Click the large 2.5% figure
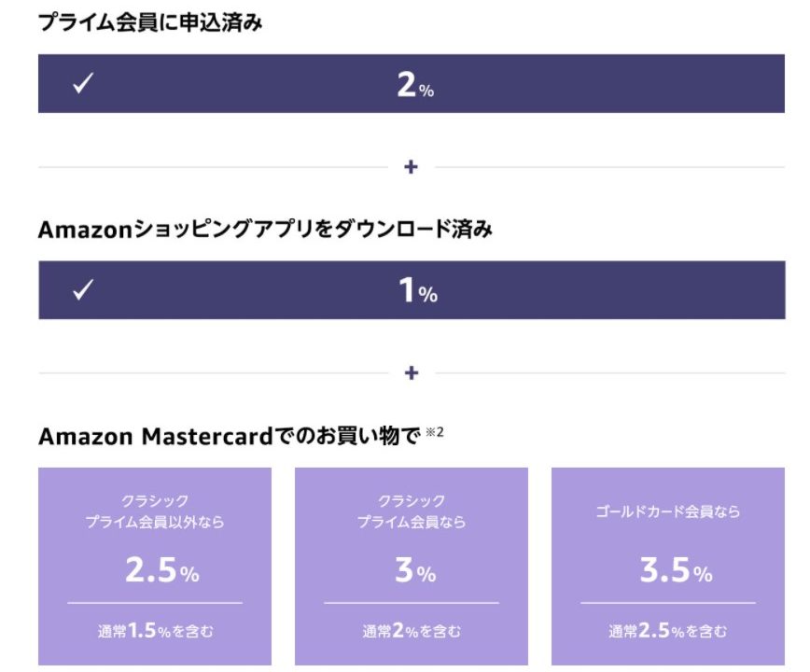 click(x=161, y=570)
